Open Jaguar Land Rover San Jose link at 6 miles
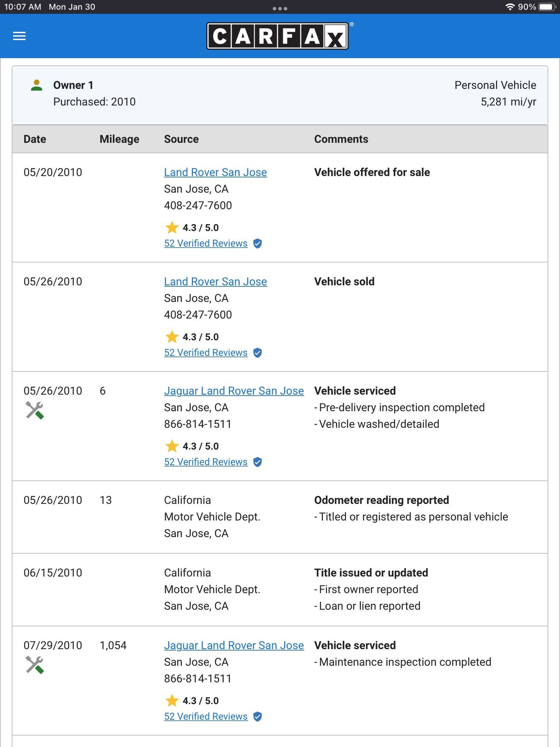The width and height of the screenshot is (560, 747). coord(234,391)
